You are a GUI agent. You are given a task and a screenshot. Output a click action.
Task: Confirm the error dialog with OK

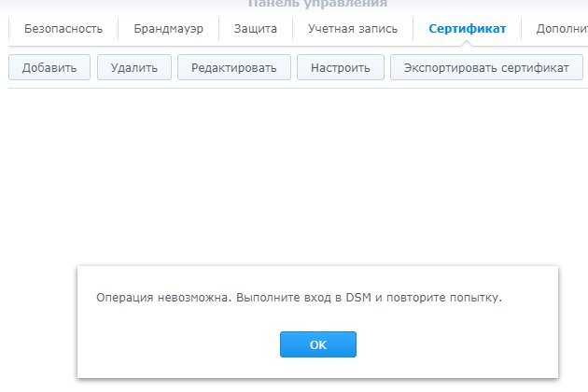pyautogui.click(x=318, y=344)
